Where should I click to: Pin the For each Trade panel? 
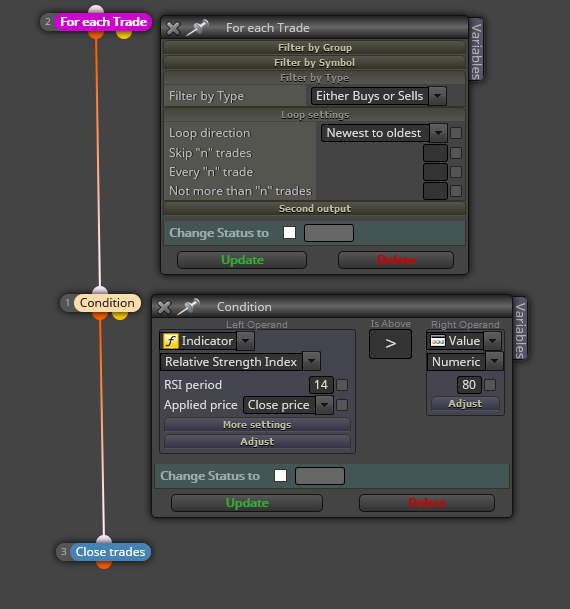click(197, 28)
